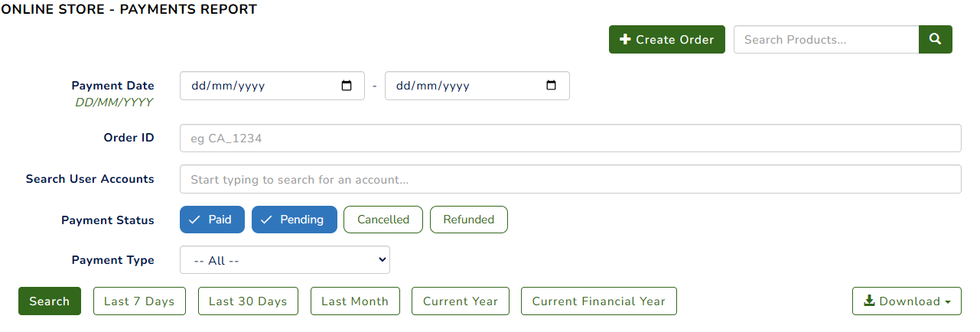Viewport: 980px width, 332px height.
Task: Select the Last 30 Days preset
Action: click(x=248, y=301)
